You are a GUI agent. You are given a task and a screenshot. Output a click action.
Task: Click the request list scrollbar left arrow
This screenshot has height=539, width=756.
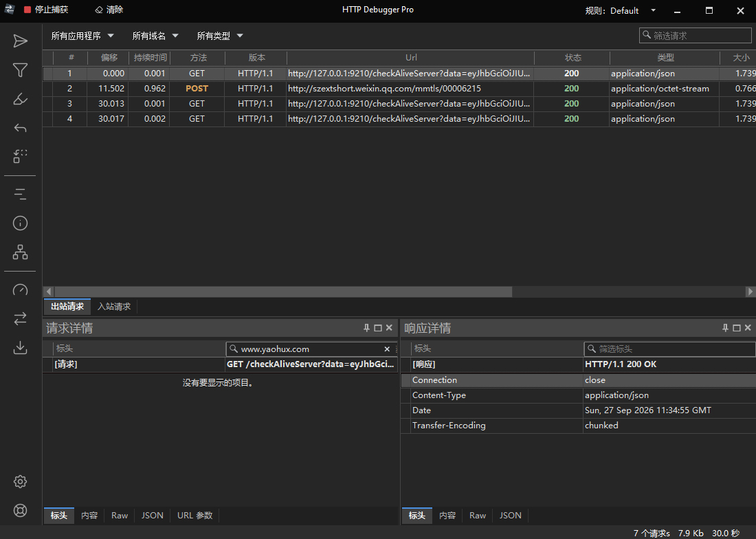tap(48, 291)
